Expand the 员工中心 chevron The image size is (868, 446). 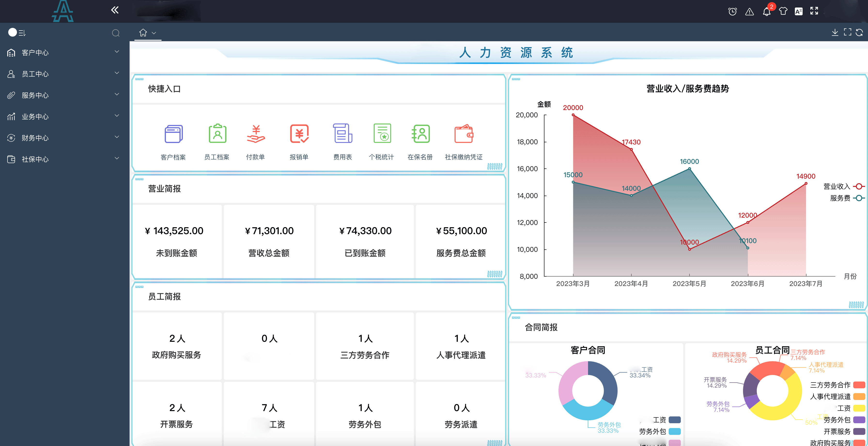click(x=117, y=73)
